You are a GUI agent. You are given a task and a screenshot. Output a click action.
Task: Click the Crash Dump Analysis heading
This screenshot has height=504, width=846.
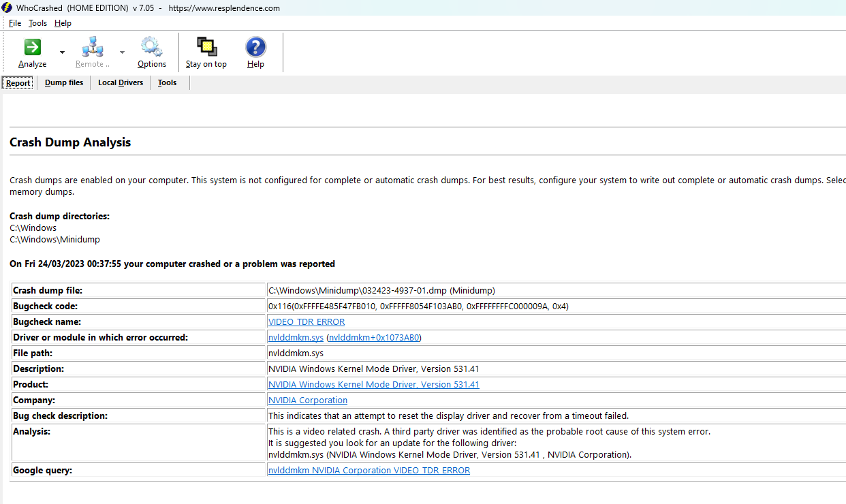[70, 143]
